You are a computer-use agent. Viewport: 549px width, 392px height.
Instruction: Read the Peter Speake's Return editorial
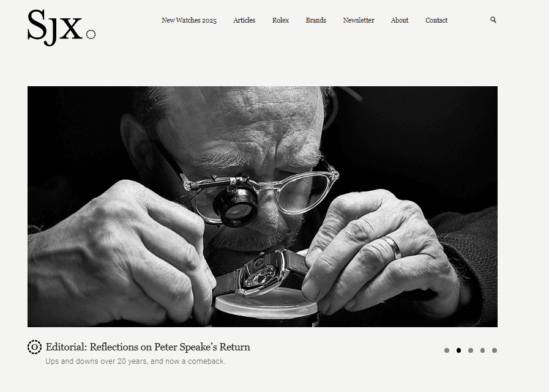148,347
